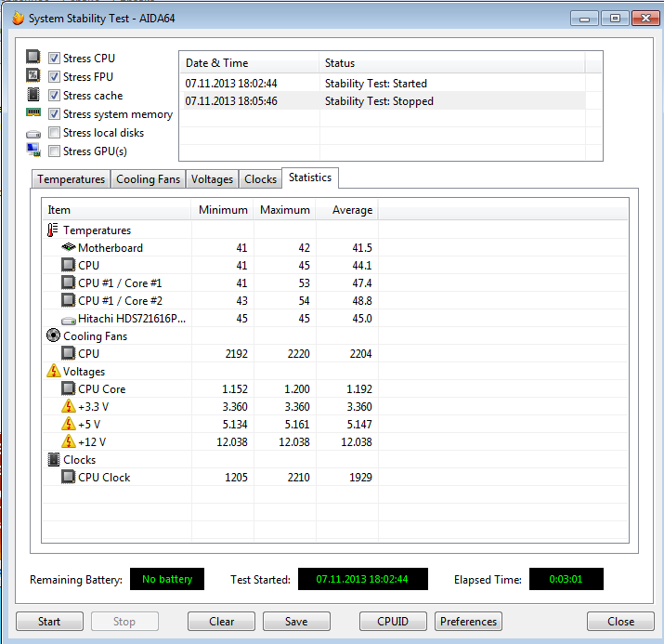Switch to the Voltages tab
Screen dimensions: 664x644
point(212,179)
